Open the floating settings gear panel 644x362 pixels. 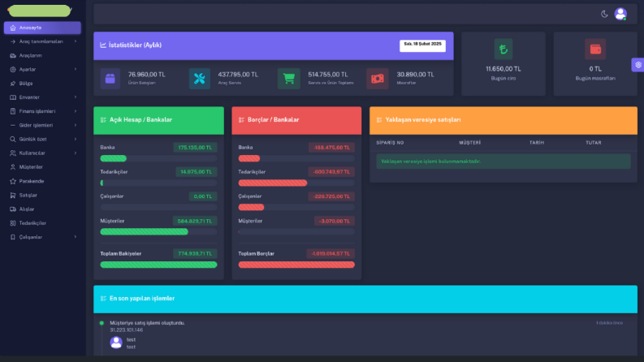(x=638, y=65)
